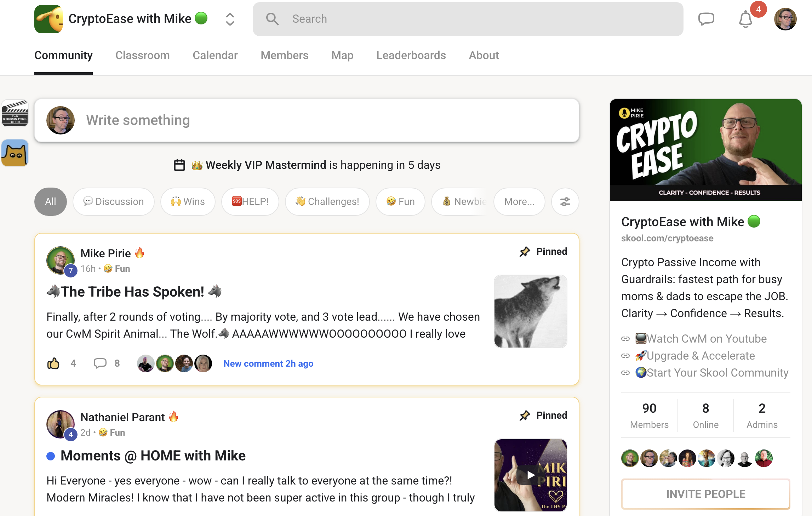
Task: Open the Watch CwM on Youtube link
Action: [706, 339]
